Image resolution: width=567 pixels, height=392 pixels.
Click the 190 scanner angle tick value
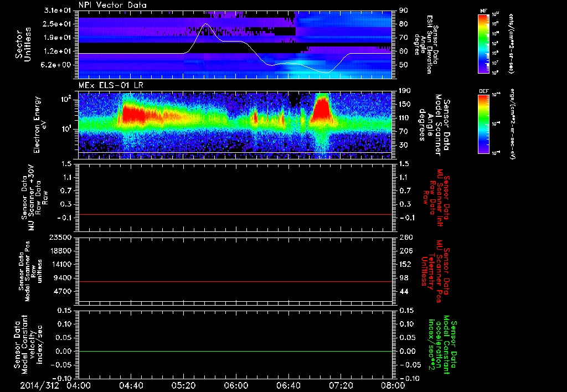[405, 90]
